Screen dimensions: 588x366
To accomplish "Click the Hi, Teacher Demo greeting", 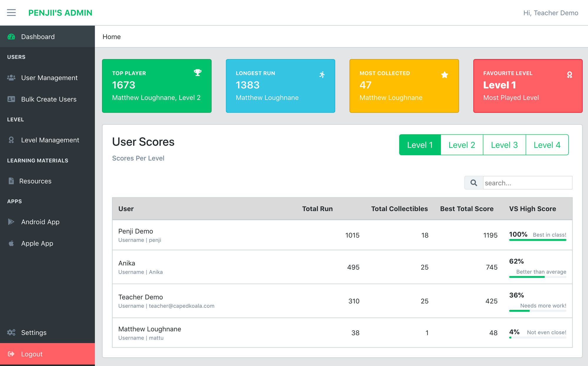I will (551, 13).
